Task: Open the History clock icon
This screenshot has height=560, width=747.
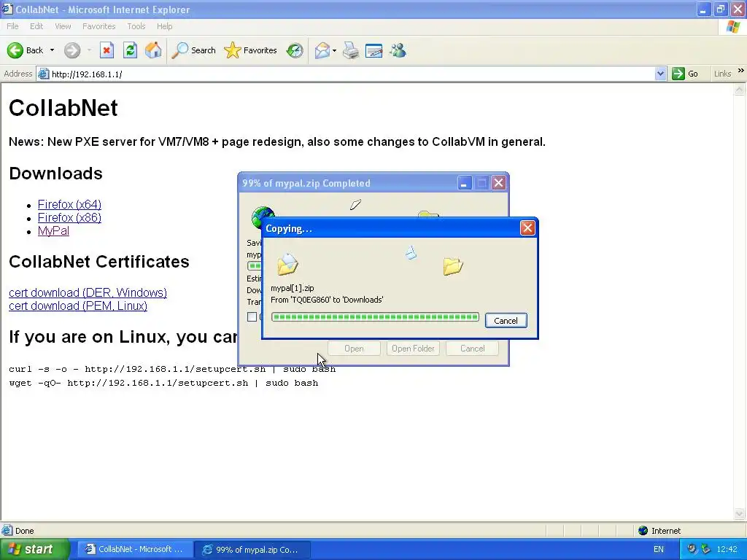Action: [295, 50]
